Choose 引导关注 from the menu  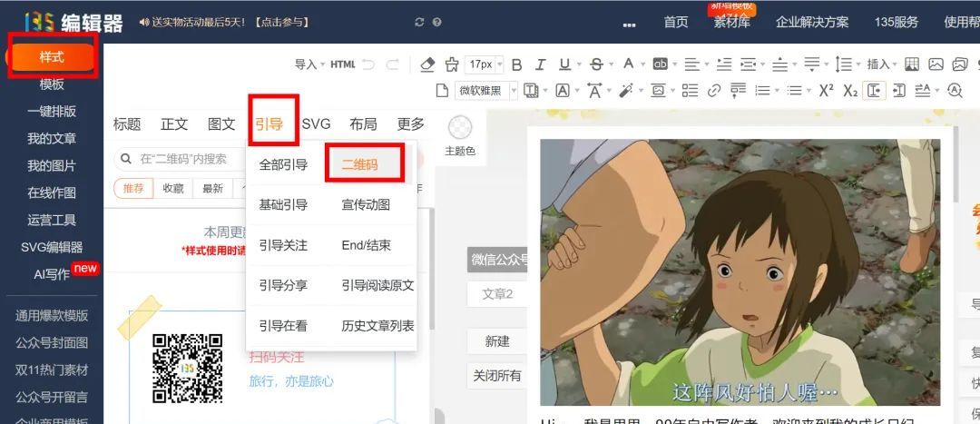283,245
